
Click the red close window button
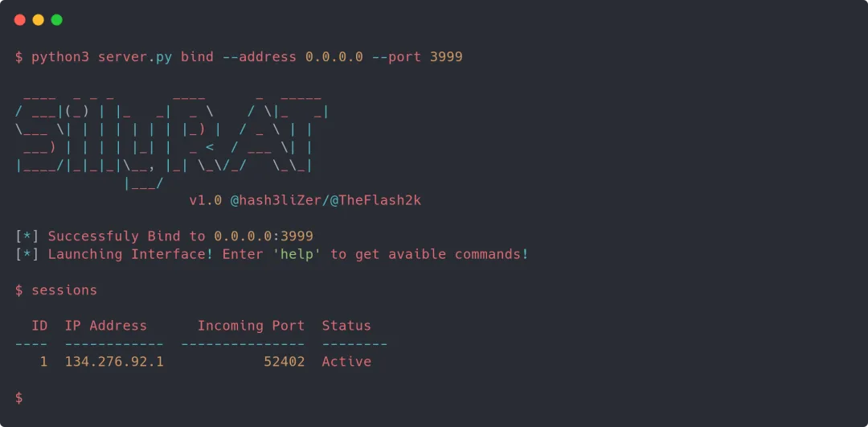tap(20, 20)
